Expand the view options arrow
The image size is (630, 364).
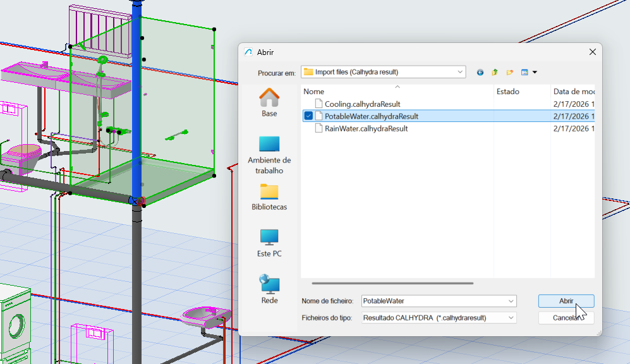pyautogui.click(x=535, y=72)
